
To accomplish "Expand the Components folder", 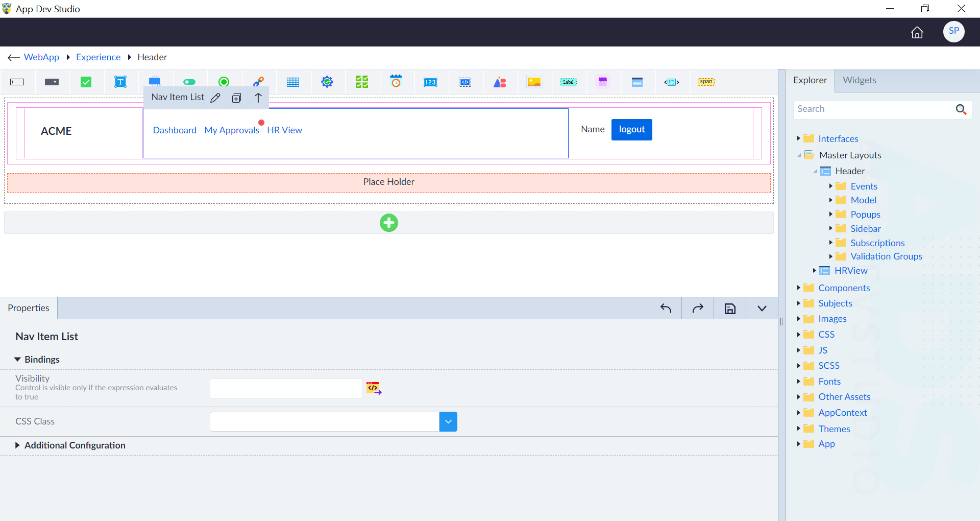I will point(798,288).
